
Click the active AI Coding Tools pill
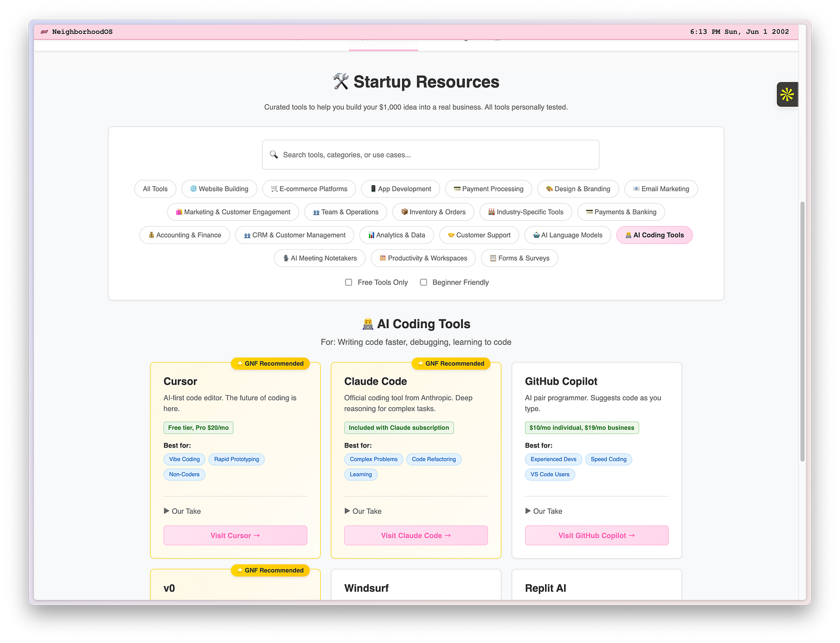point(655,235)
